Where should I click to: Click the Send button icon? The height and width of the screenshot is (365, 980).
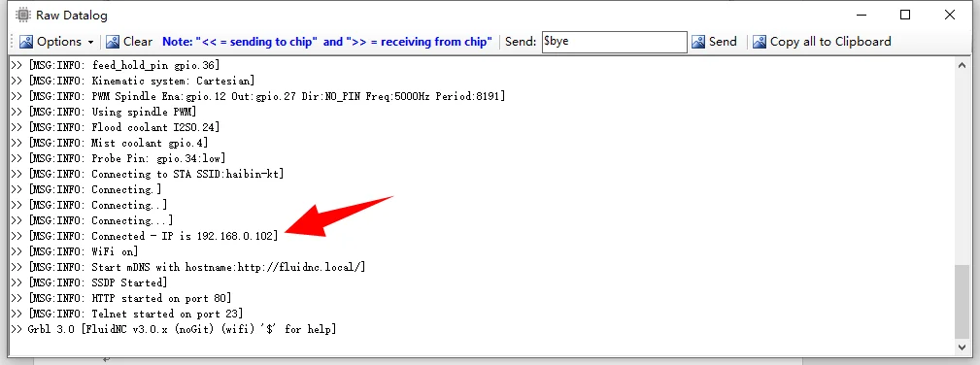[x=698, y=42]
